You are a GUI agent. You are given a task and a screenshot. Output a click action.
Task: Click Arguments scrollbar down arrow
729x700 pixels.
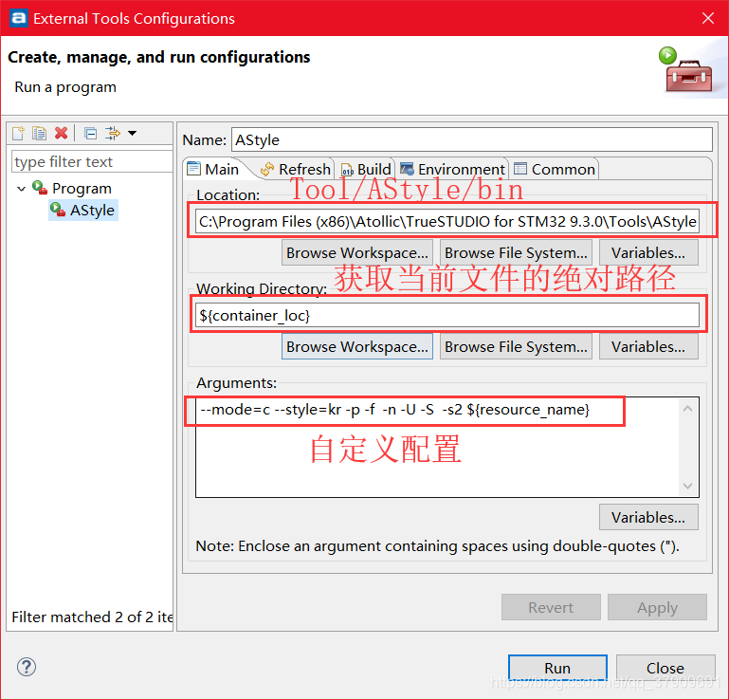(x=688, y=486)
